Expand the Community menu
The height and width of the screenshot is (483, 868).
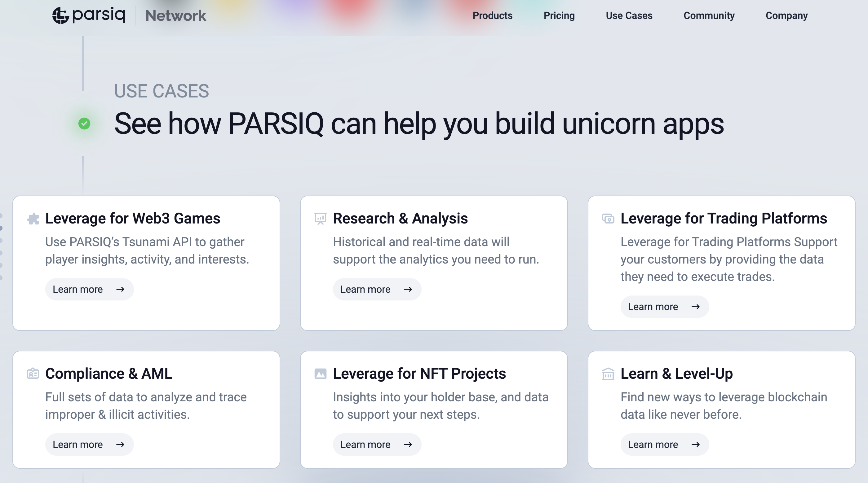point(709,16)
